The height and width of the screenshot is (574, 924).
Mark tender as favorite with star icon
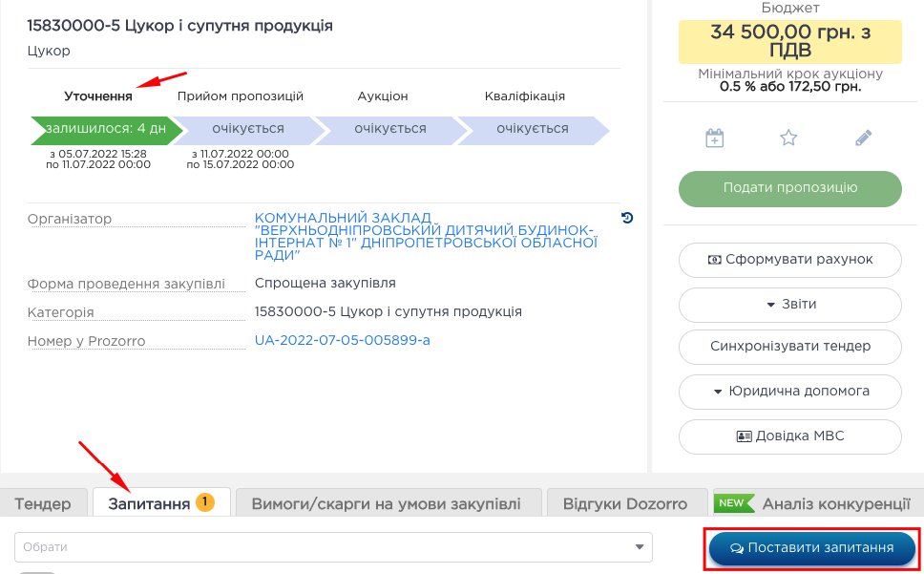coord(788,138)
